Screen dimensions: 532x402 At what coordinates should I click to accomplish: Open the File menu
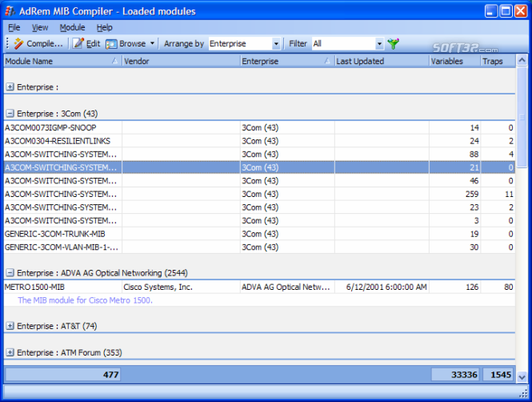coord(14,27)
